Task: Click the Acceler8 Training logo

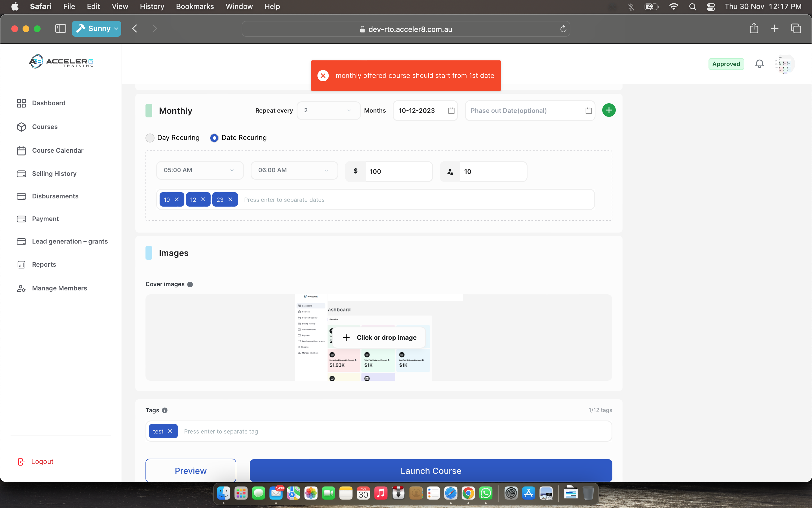Action: point(61,62)
